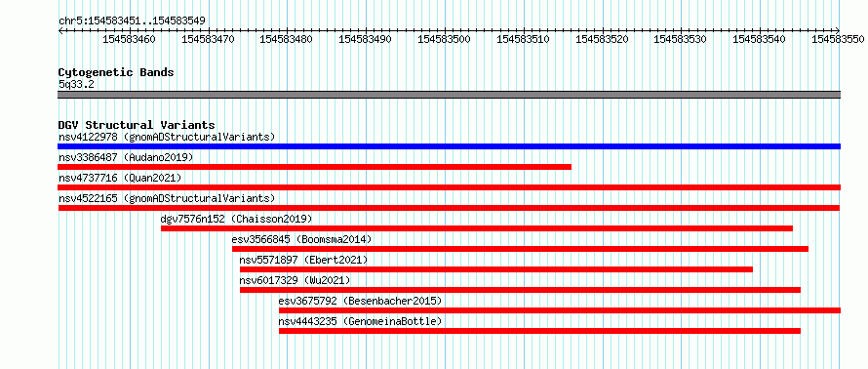
Task: Click the red nsv4443235 GenomeinaBottle bar
Action: (x=539, y=331)
